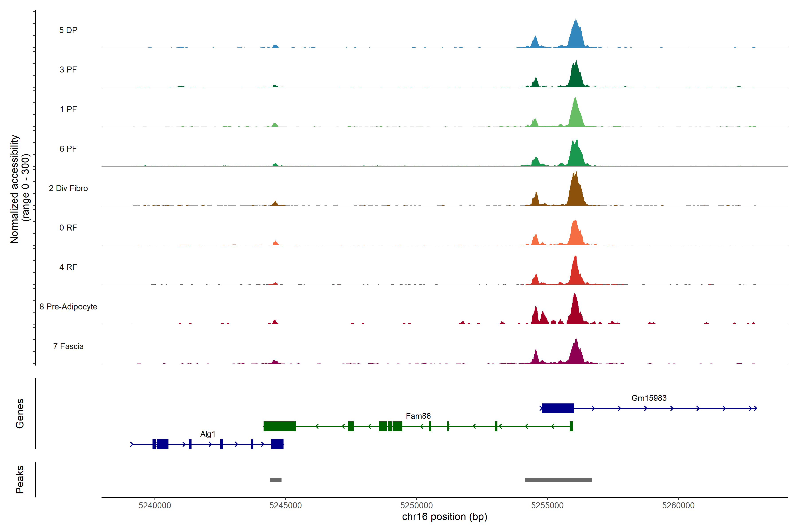
Task: Click the small gray peak bar
Action: point(276,480)
